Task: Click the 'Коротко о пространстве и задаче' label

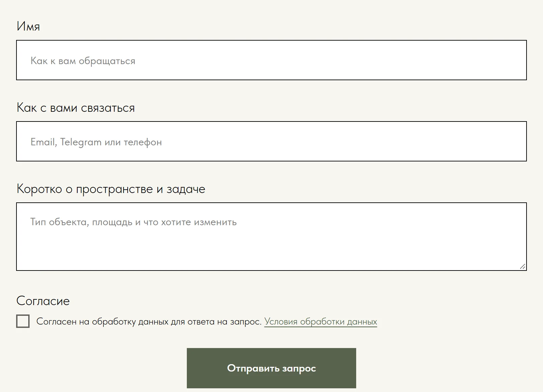Action: 111,189
